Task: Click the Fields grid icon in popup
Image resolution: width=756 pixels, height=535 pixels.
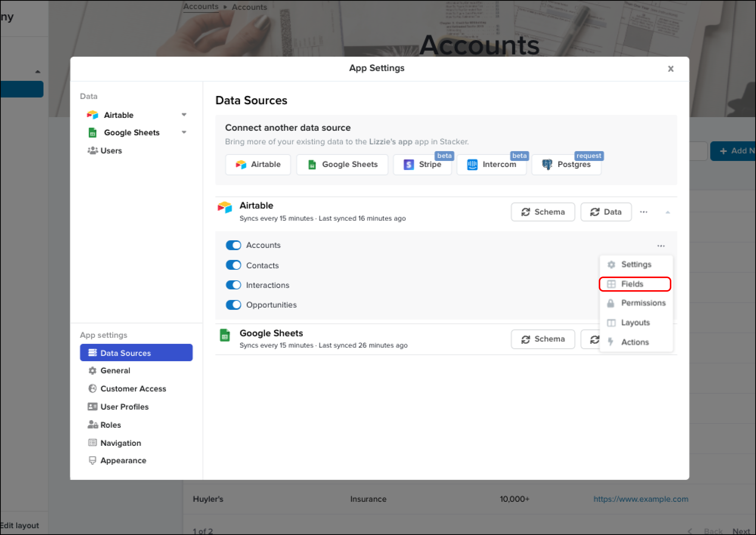Action: tap(611, 284)
